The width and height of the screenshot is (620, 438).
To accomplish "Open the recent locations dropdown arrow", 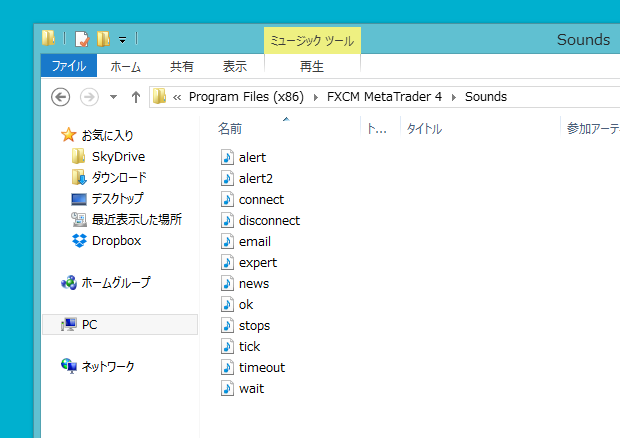I will (113, 97).
